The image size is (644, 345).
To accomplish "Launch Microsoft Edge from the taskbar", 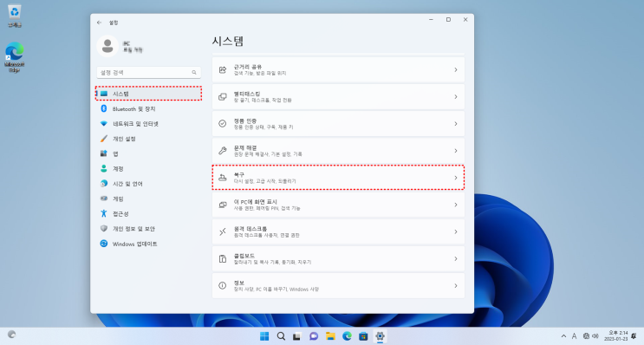I will coord(347,336).
